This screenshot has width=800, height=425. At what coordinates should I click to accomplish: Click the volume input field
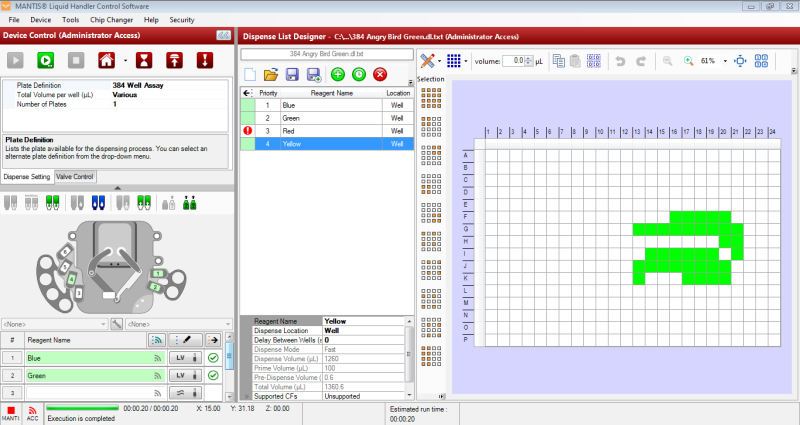(513, 61)
